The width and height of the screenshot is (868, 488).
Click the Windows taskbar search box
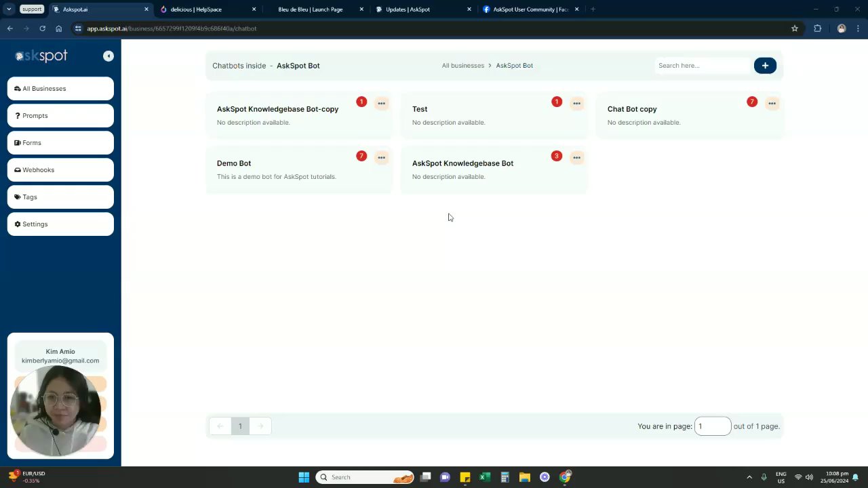(x=366, y=477)
